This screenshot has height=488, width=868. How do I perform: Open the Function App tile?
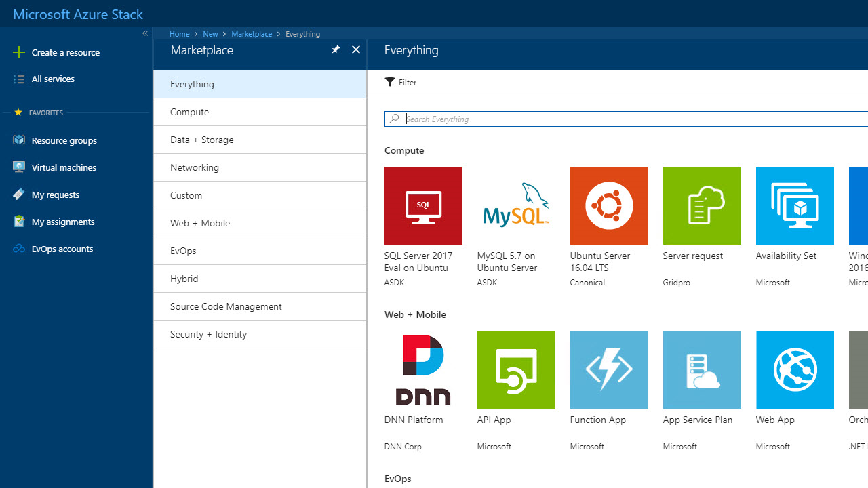pos(609,369)
